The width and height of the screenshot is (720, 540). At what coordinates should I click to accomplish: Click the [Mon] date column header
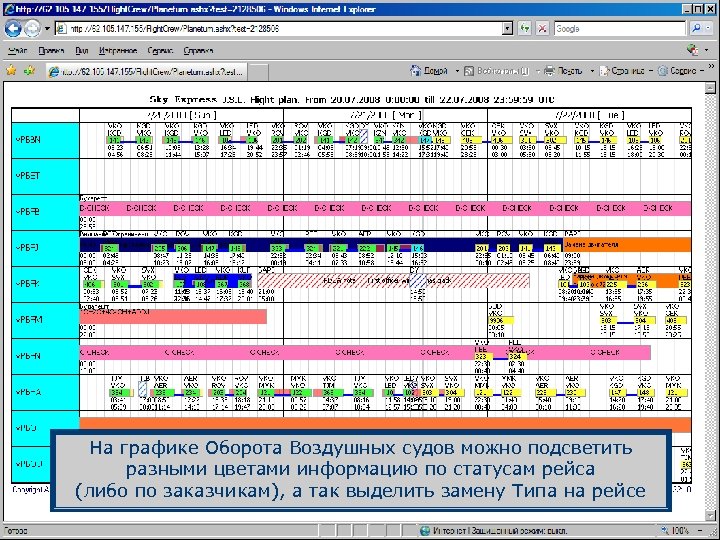click(x=385, y=115)
